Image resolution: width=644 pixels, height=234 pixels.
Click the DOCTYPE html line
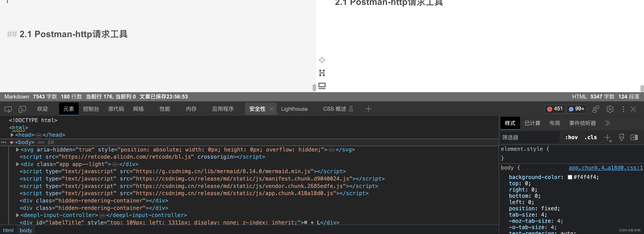point(33,120)
